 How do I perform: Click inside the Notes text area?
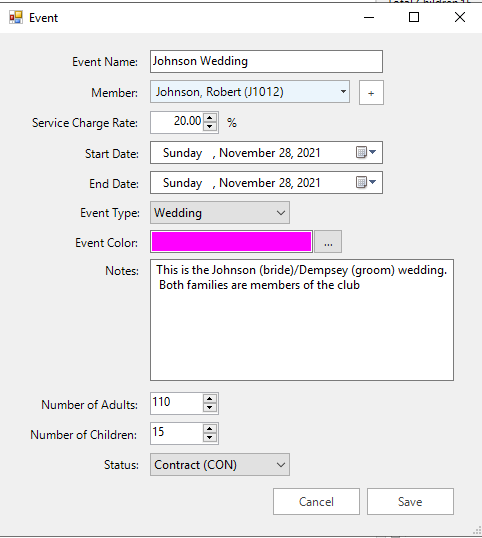pos(302,320)
